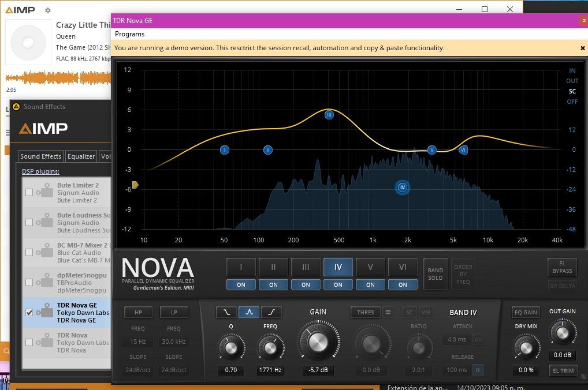This screenshot has width=588, height=390.
Task: Close the demo version notification banner
Action: 582,48
